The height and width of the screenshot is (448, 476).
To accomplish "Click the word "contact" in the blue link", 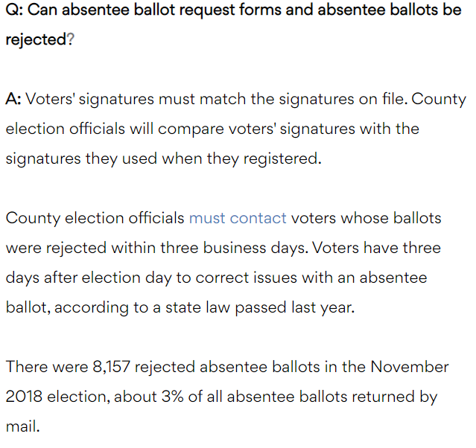I will [x=258, y=218].
